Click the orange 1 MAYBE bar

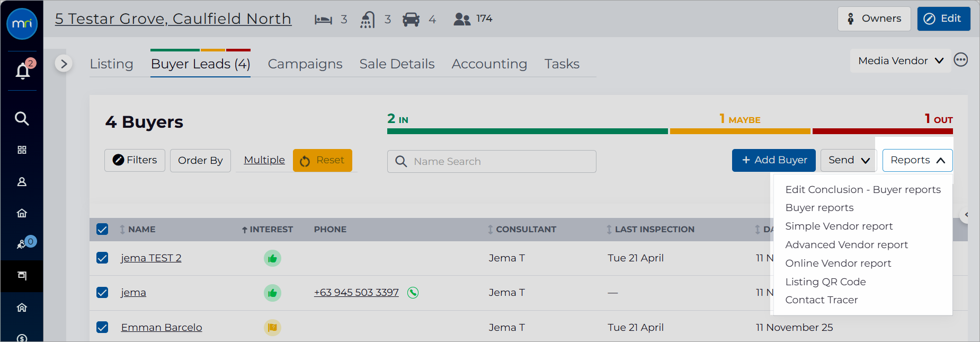[x=740, y=131]
